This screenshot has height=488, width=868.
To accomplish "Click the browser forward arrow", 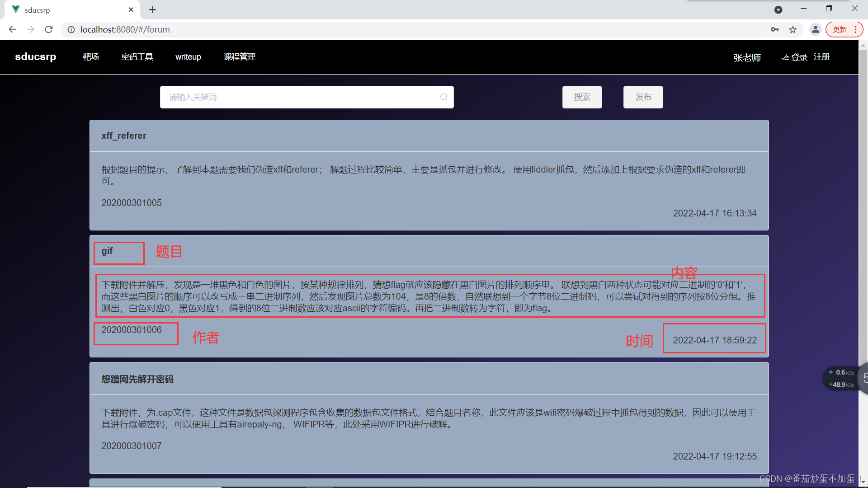I will pyautogui.click(x=30, y=29).
